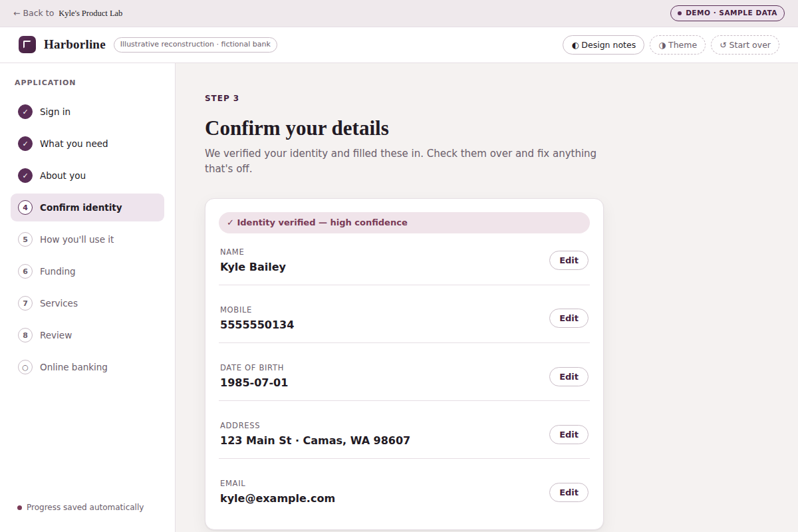Restart with the Start over button

tap(745, 45)
